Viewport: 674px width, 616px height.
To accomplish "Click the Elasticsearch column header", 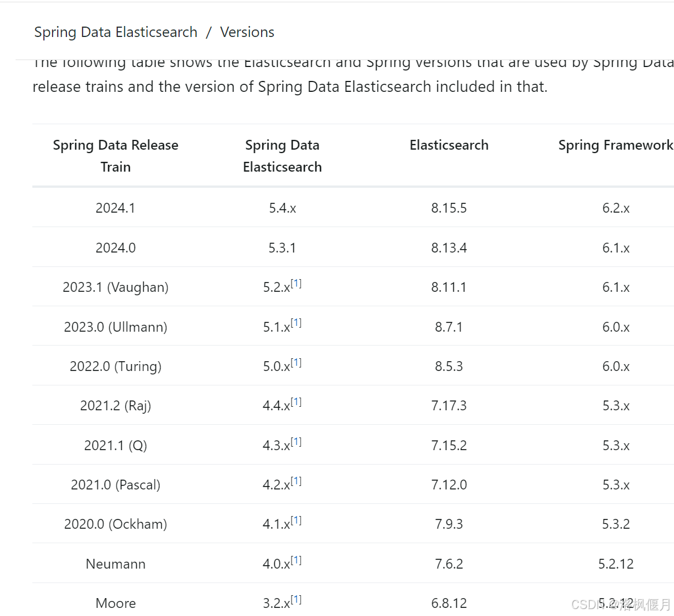I will [x=449, y=145].
